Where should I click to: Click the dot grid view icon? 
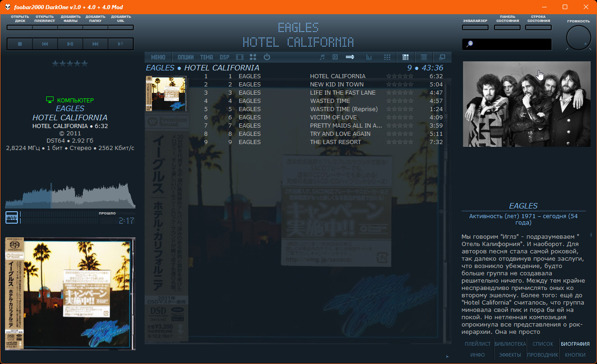(x=387, y=57)
